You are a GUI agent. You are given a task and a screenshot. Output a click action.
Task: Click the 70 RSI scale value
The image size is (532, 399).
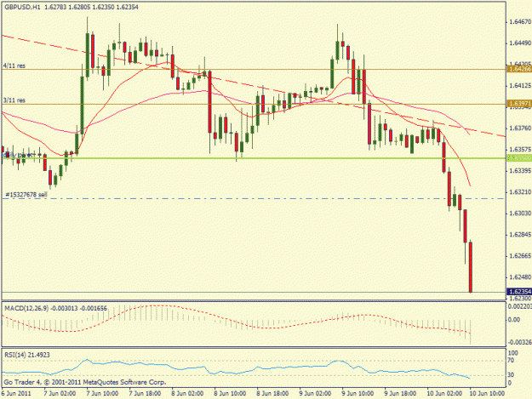511,361
